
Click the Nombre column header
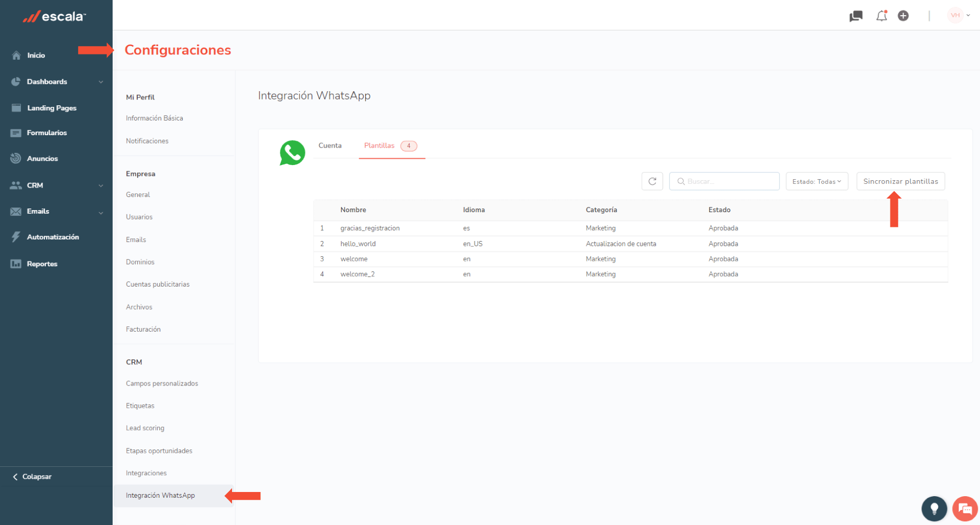tap(353, 210)
